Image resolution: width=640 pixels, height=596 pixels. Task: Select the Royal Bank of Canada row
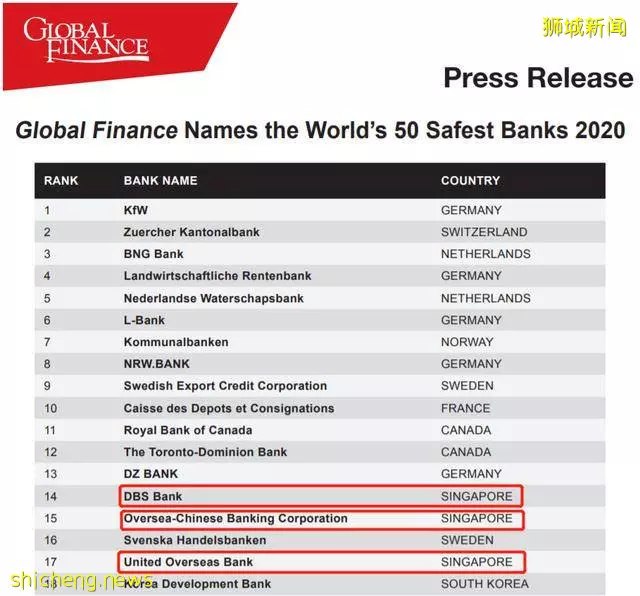[320, 430]
